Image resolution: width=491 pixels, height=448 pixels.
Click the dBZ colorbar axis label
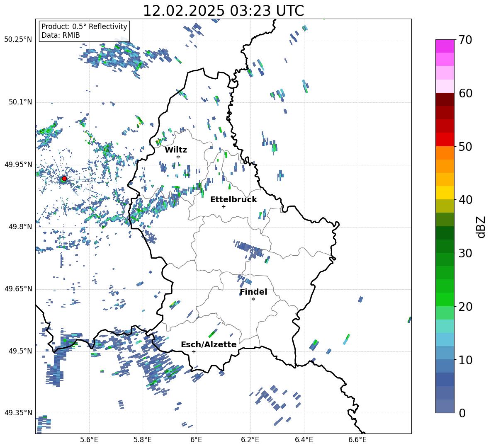tap(481, 227)
